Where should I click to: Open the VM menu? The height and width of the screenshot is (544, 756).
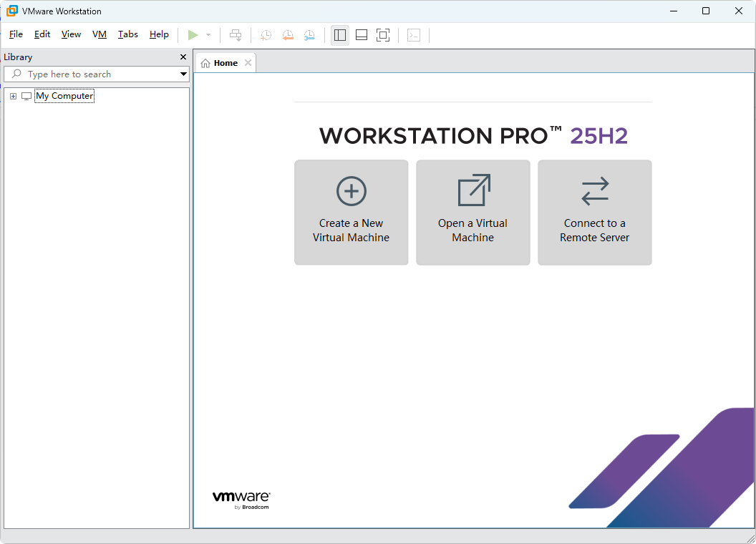click(x=100, y=34)
